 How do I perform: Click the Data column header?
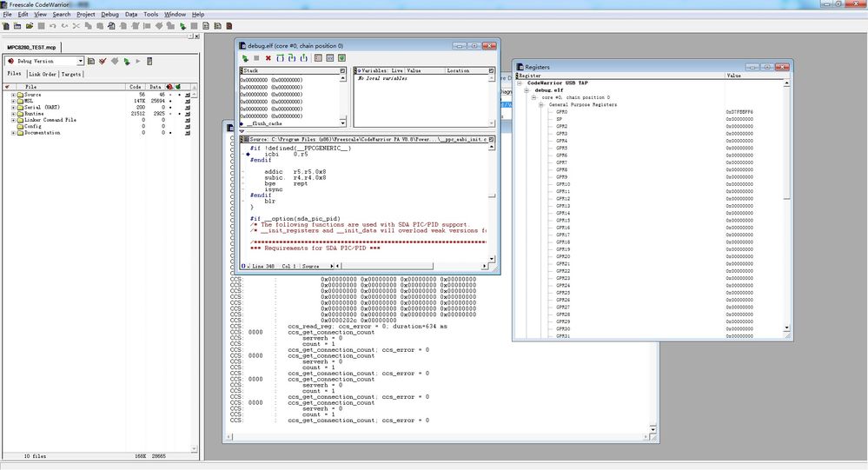click(x=155, y=87)
